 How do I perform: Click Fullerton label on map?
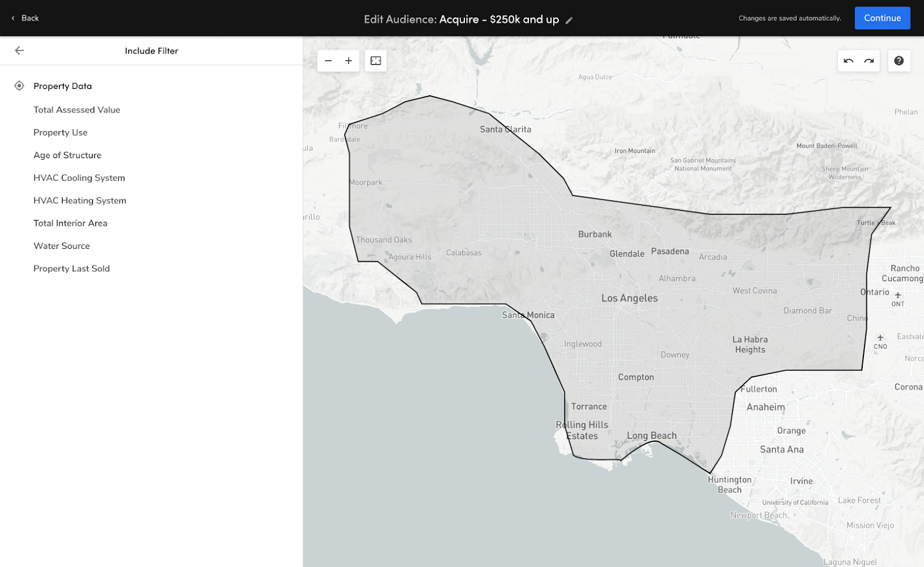[x=759, y=389]
